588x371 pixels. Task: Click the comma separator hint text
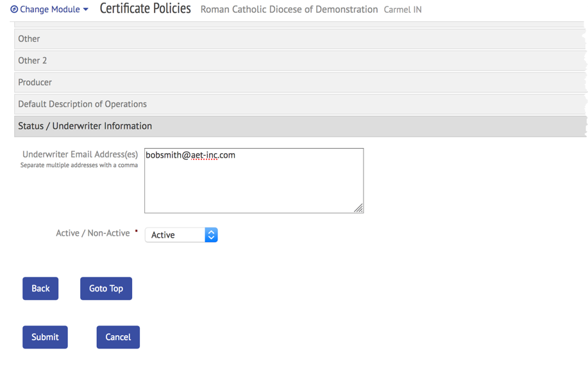[79, 165]
